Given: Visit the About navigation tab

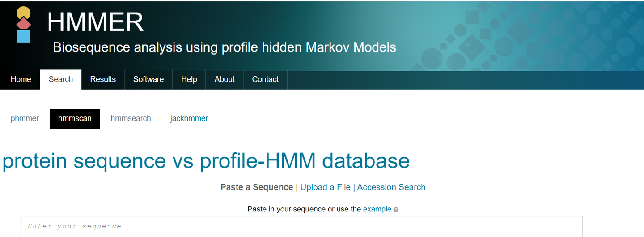Looking at the screenshot, I should pos(225,79).
